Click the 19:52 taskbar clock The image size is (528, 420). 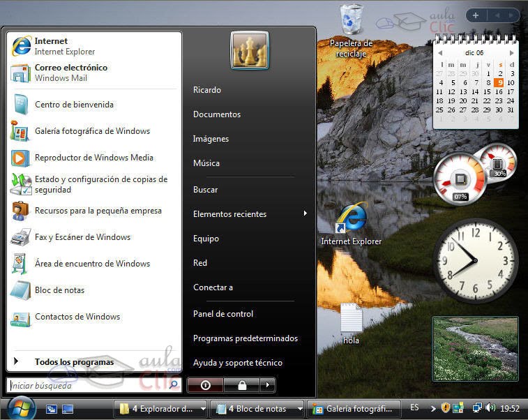[510, 409]
